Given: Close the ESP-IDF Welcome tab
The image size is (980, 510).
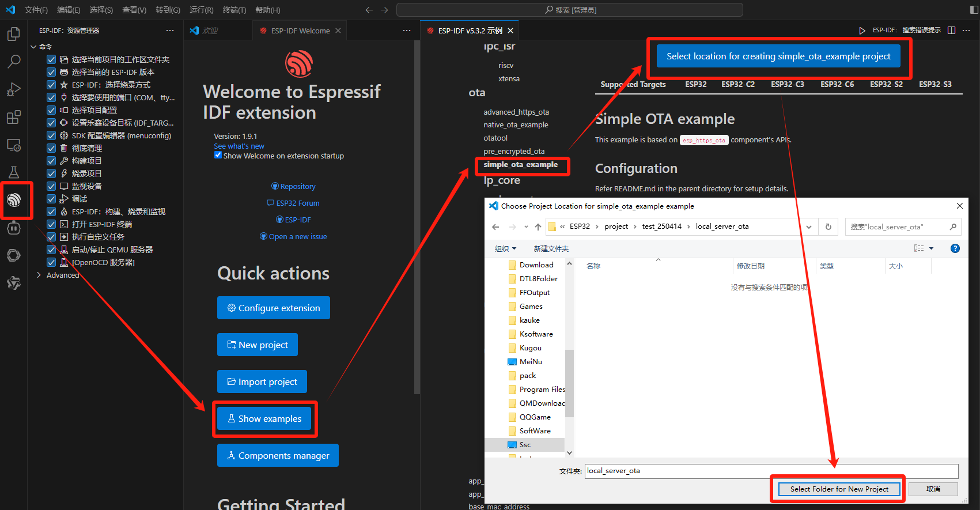Looking at the screenshot, I should coord(338,31).
